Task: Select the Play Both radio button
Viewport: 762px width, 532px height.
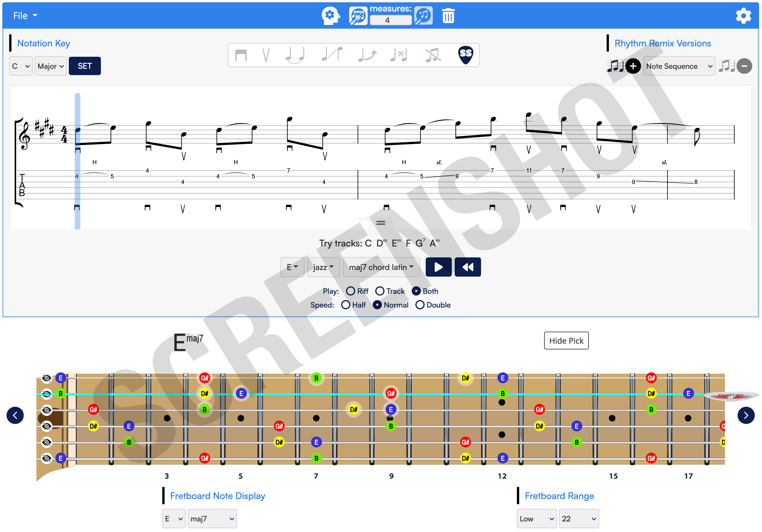Action: pos(416,291)
